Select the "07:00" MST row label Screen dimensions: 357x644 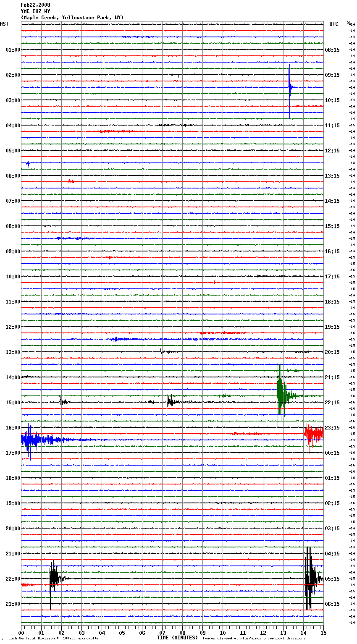13,201
